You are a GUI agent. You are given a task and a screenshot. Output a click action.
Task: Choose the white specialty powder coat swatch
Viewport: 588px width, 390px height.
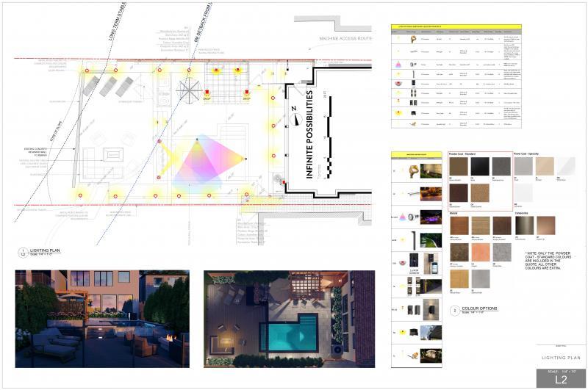point(566,167)
